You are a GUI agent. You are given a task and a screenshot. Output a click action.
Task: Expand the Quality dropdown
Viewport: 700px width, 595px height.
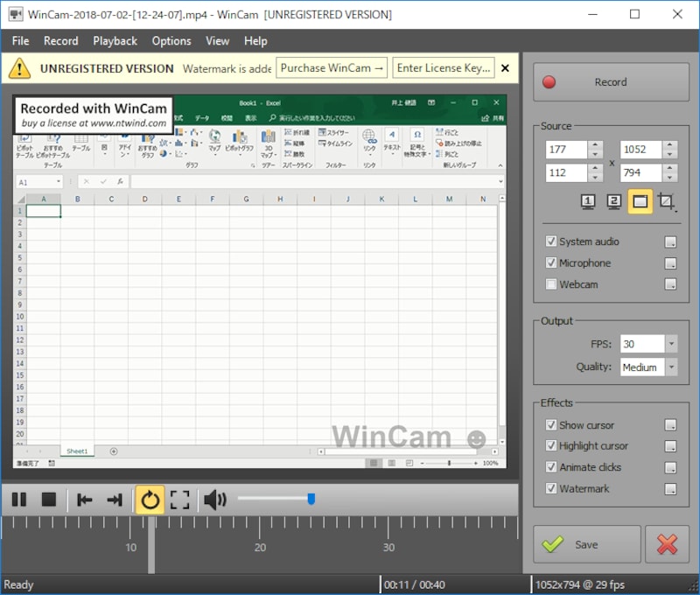coord(670,367)
